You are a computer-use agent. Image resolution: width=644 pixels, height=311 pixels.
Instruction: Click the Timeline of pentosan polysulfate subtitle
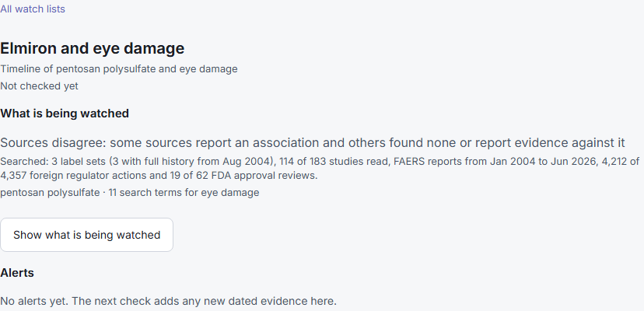(119, 69)
